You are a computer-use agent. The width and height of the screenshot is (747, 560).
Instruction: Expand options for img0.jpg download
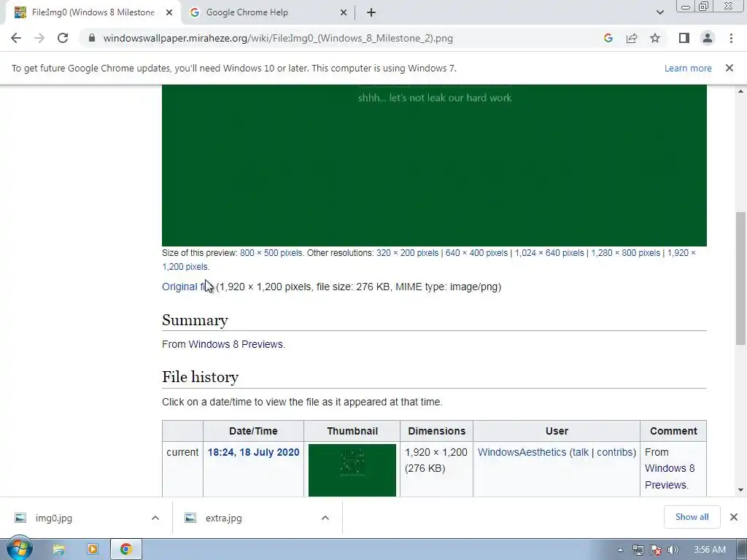click(155, 518)
